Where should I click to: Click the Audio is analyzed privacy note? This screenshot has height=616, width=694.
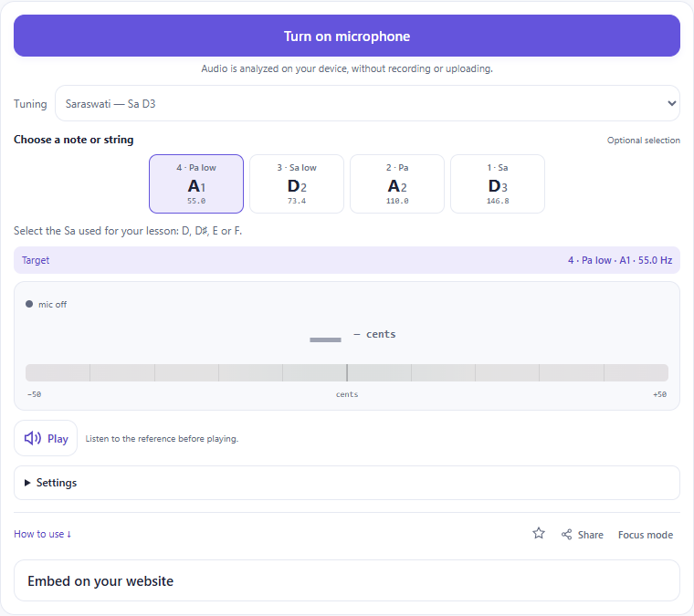(x=347, y=68)
